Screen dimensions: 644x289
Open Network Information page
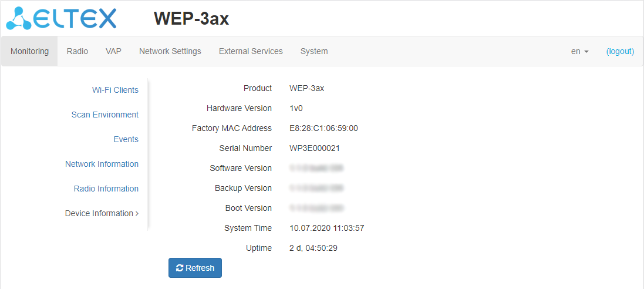(x=102, y=164)
